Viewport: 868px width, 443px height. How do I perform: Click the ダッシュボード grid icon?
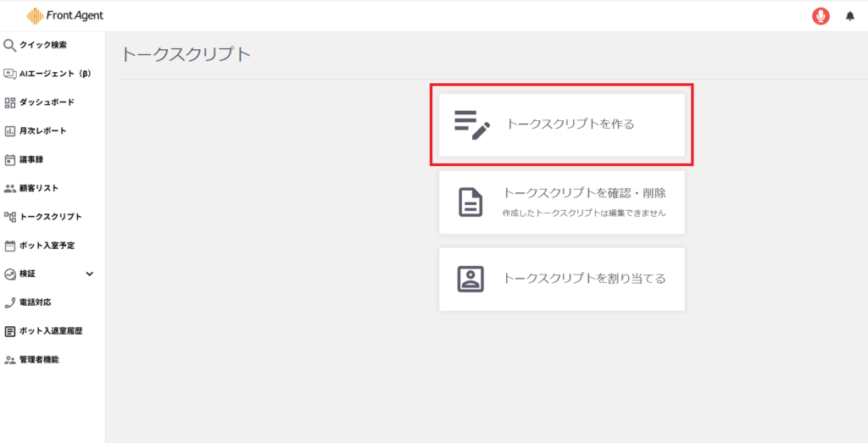click(10, 102)
